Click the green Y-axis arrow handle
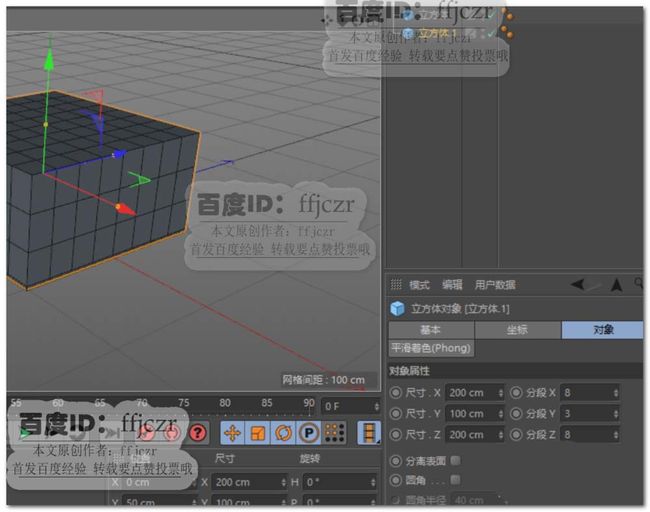650x512 pixels. (x=49, y=59)
